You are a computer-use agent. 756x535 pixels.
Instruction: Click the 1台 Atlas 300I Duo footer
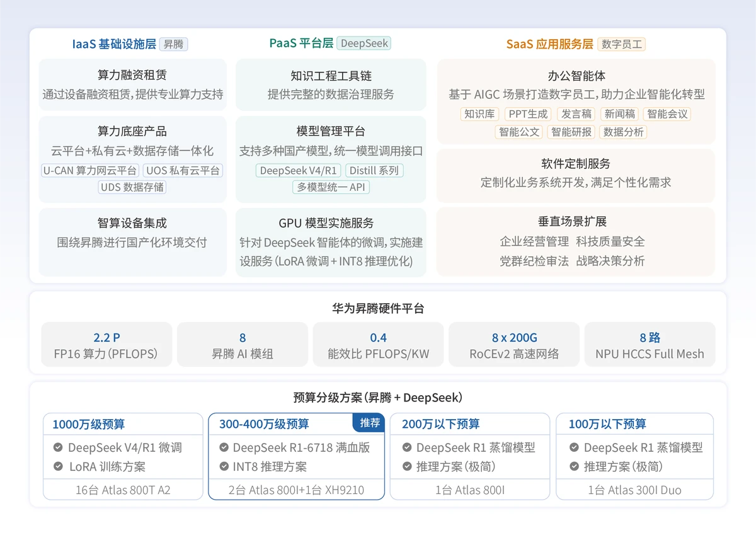(x=635, y=490)
